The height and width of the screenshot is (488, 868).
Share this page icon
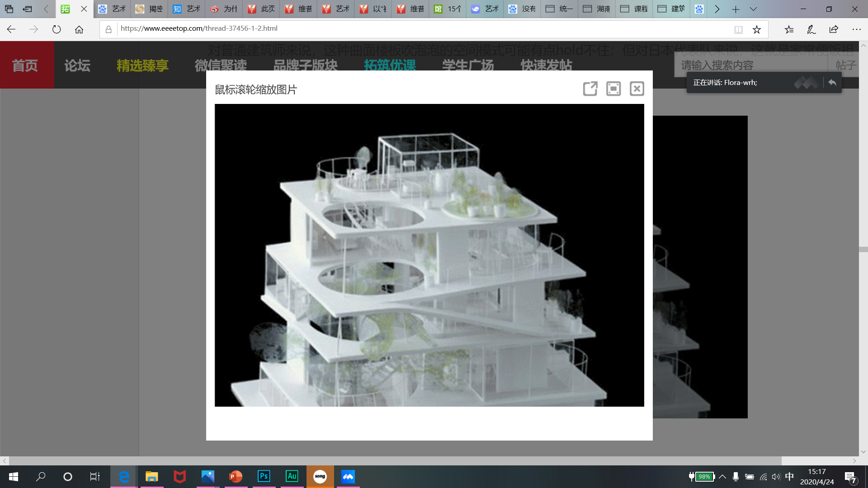[x=834, y=30]
